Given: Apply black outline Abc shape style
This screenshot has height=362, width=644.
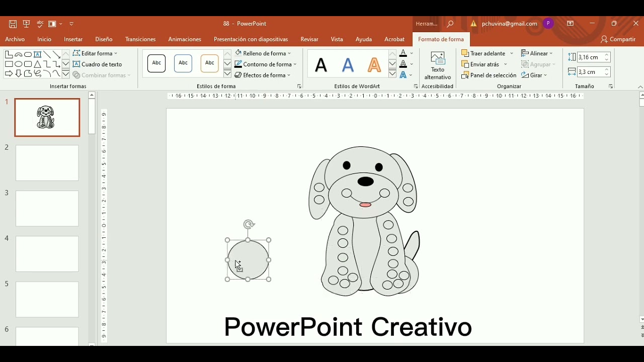Looking at the screenshot, I should click(x=156, y=63).
